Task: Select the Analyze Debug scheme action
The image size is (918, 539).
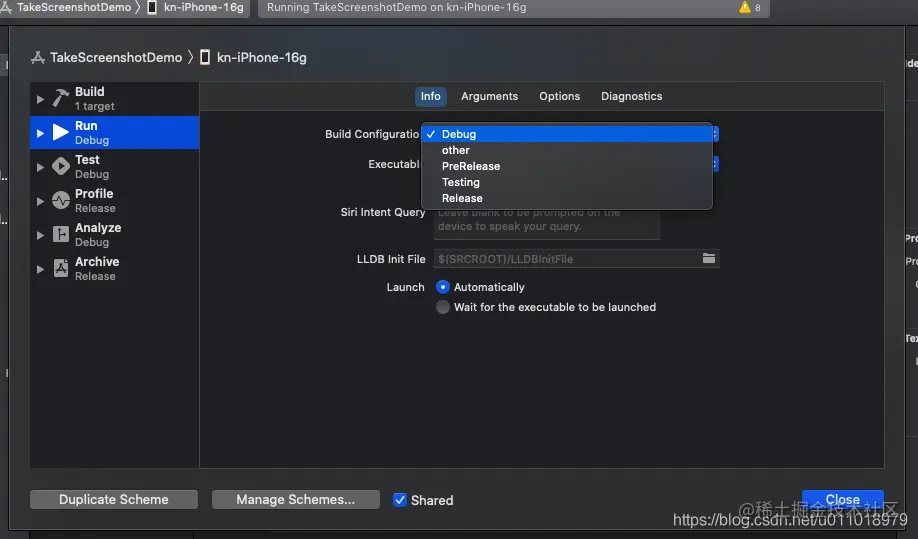Action: (x=114, y=234)
